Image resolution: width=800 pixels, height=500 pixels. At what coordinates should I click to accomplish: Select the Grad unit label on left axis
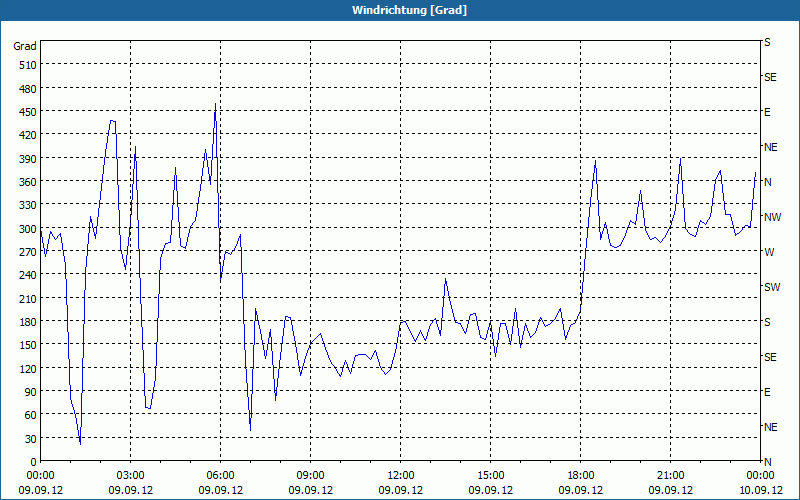pos(25,46)
